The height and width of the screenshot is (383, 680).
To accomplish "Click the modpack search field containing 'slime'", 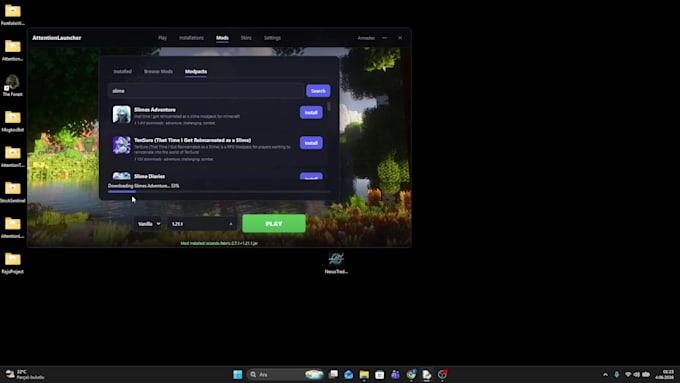I will click(206, 91).
